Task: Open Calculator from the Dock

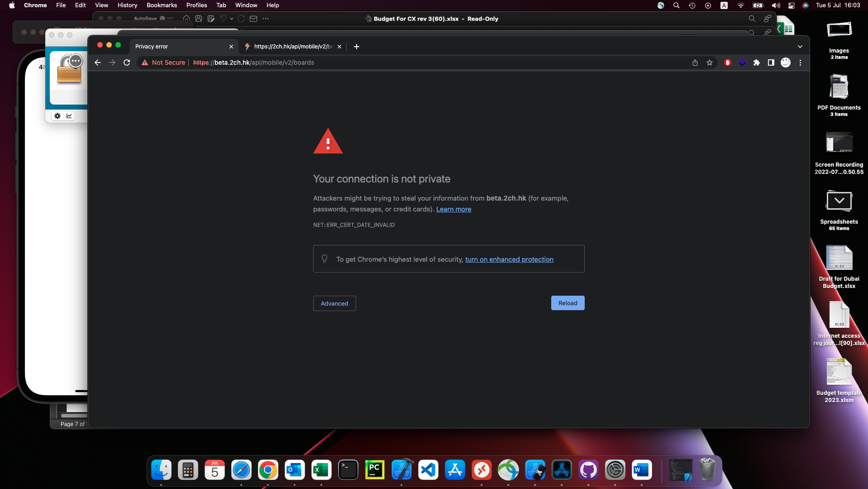Action: (188, 470)
